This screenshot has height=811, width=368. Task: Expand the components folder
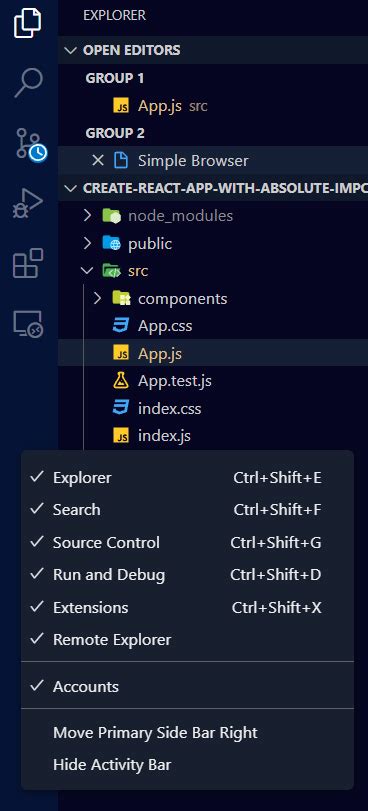[x=97, y=298]
